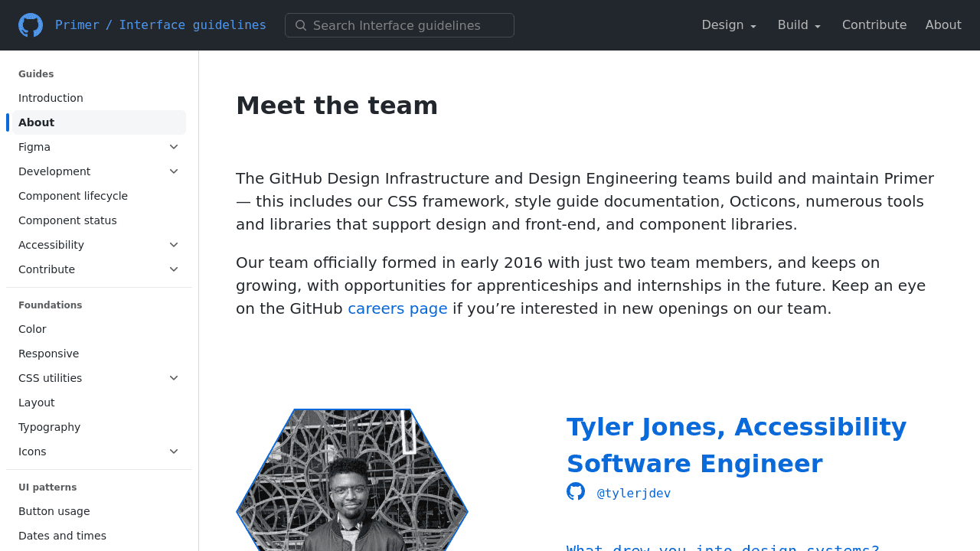
Task: Open the CSS utilities sidebar link
Action: pos(50,378)
